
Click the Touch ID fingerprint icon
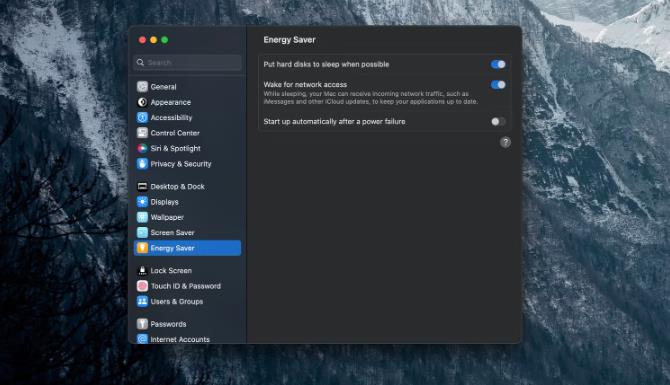[x=142, y=286]
